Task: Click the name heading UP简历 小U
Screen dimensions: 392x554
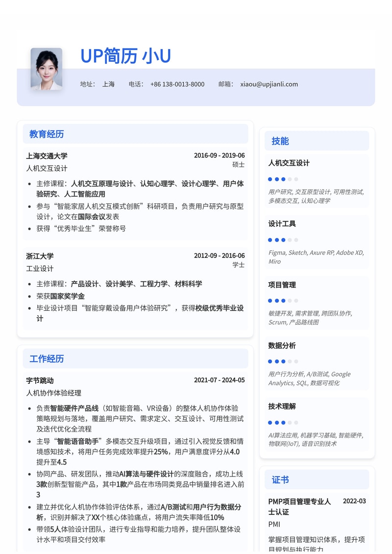Action: pyautogui.click(x=125, y=56)
